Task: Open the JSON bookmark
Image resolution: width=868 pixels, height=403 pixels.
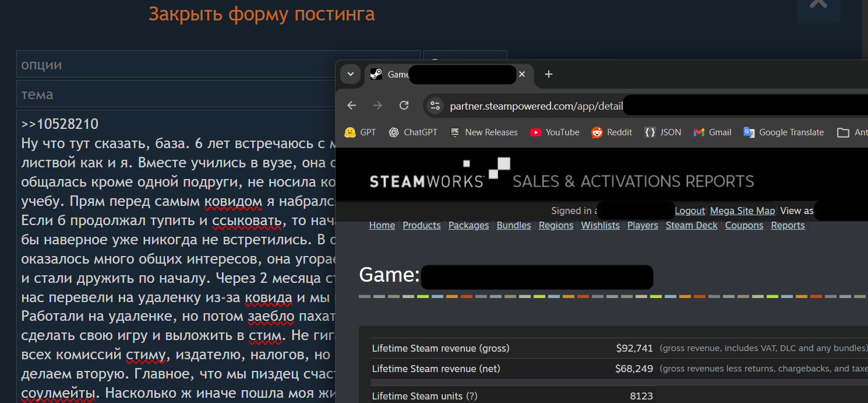Action: (x=663, y=132)
